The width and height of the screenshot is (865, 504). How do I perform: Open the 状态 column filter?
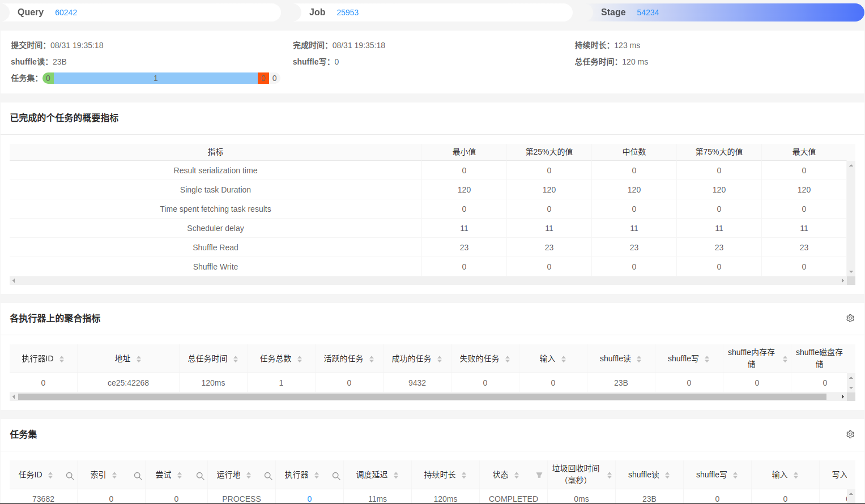[539, 475]
